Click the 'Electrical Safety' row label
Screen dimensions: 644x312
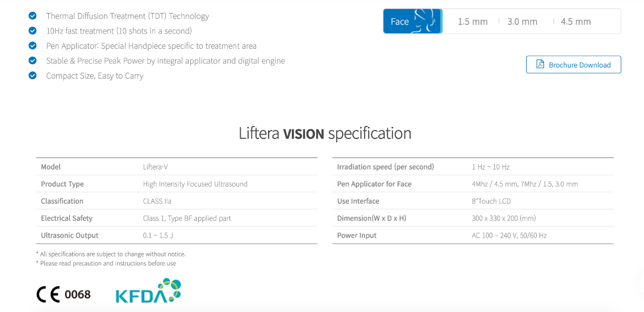pos(66,218)
